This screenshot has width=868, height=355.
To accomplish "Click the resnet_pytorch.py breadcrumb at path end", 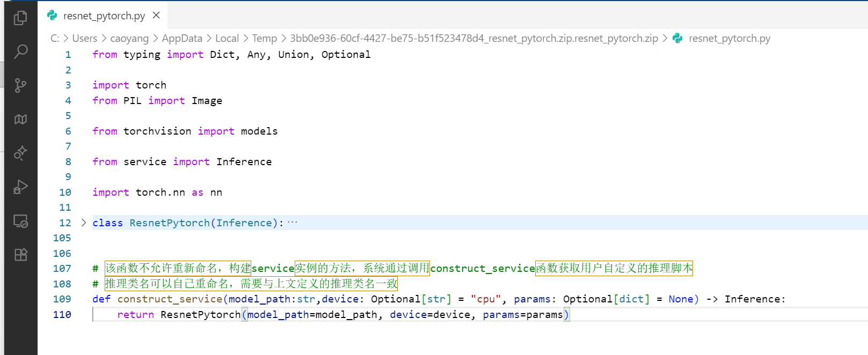I will pos(729,39).
